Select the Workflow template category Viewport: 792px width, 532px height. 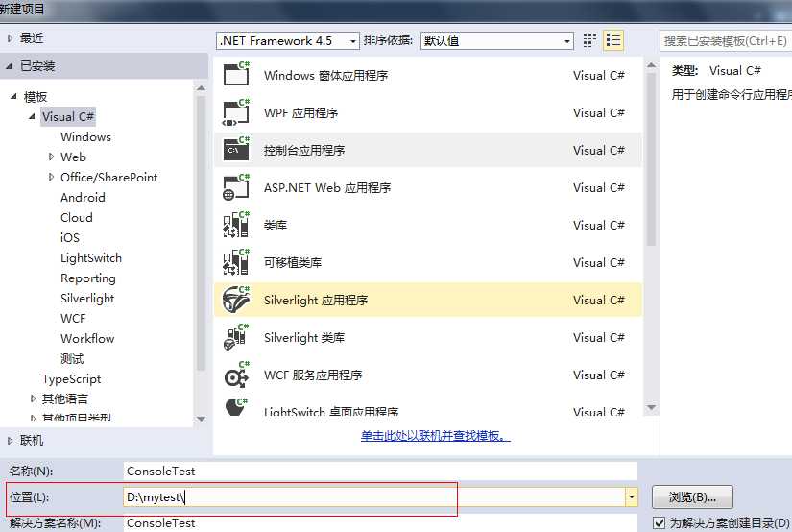pyautogui.click(x=87, y=338)
